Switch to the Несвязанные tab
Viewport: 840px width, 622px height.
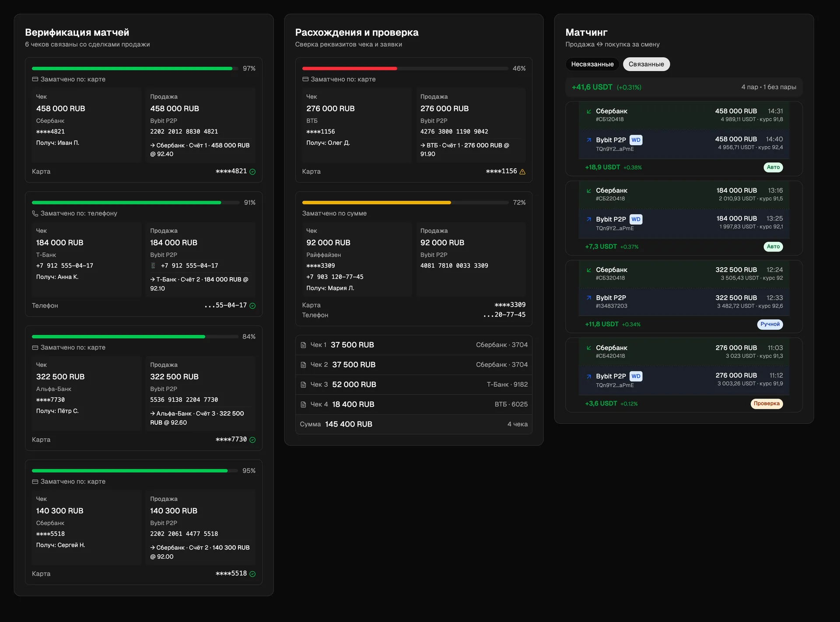[x=592, y=64]
